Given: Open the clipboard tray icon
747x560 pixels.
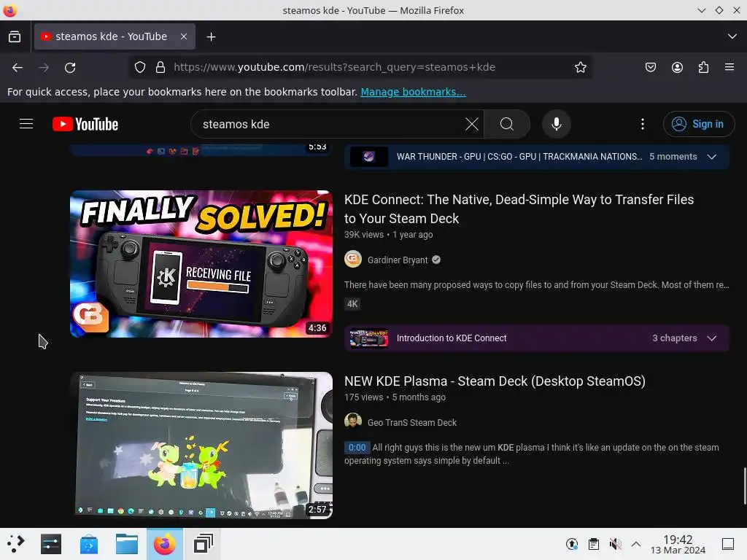Looking at the screenshot, I should (594, 544).
